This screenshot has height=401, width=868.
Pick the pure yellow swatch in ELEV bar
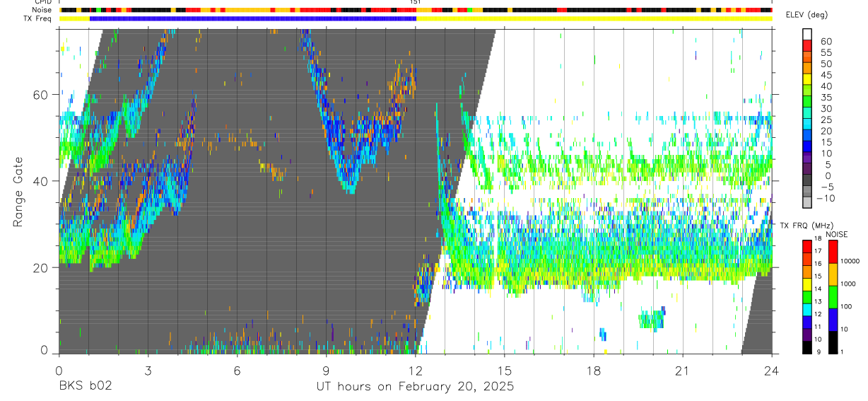click(807, 79)
